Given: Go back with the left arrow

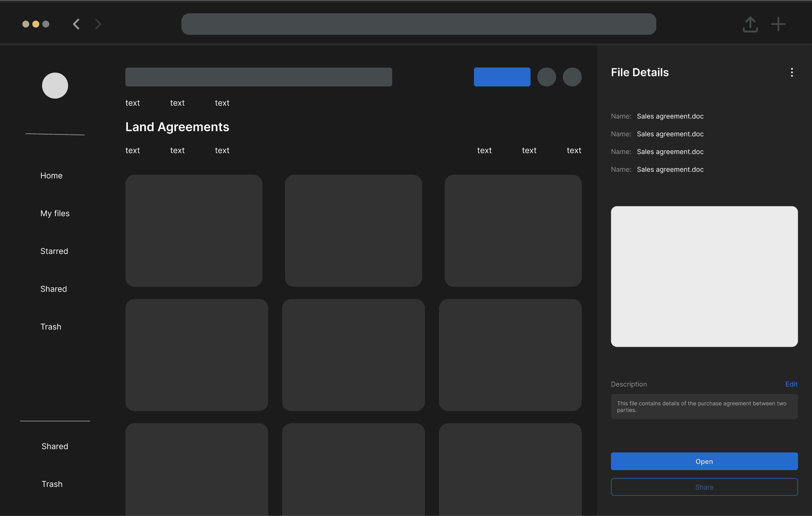Looking at the screenshot, I should click(x=76, y=24).
